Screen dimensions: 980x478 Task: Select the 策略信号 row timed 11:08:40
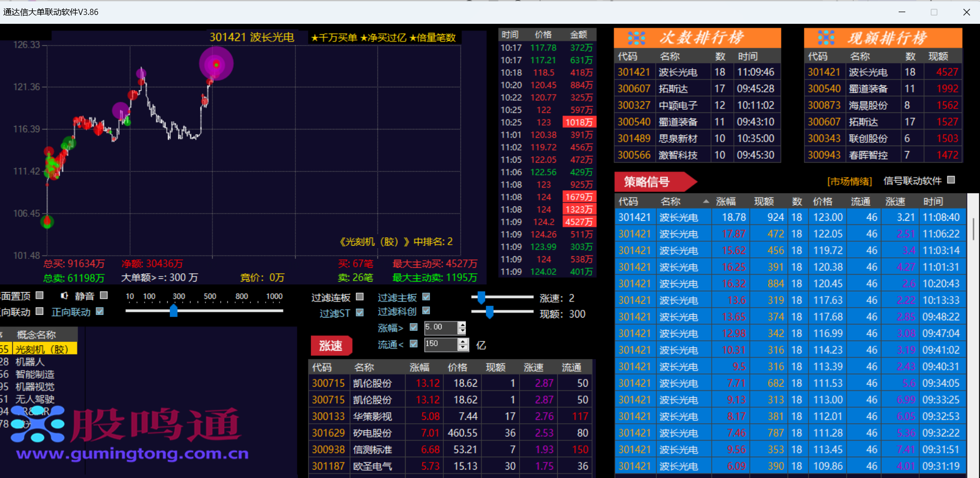point(791,217)
